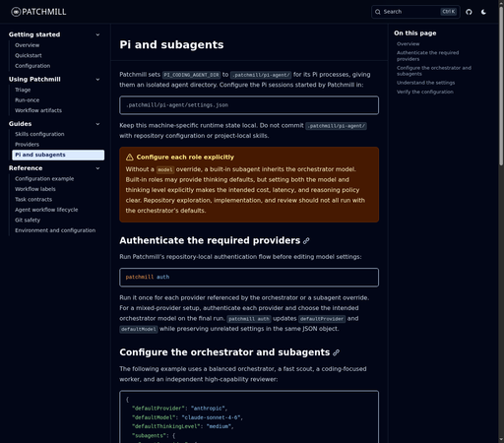The image size is (504, 443).
Task: Open the Git safety page
Action: coord(28,221)
